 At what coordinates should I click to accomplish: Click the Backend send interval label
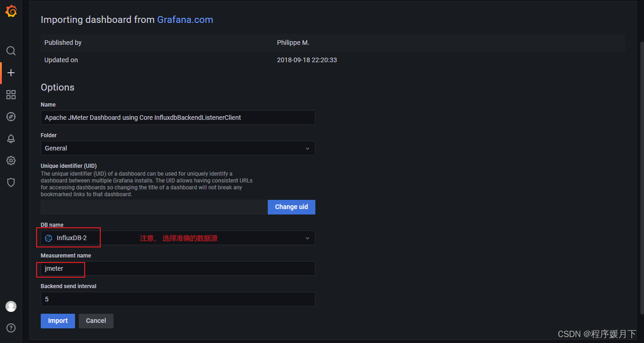click(x=69, y=286)
